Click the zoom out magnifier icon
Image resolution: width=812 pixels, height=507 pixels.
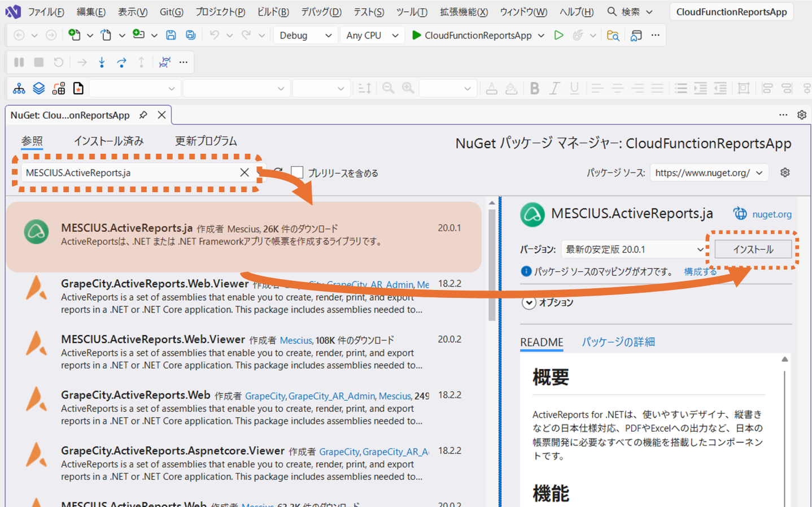(x=388, y=88)
